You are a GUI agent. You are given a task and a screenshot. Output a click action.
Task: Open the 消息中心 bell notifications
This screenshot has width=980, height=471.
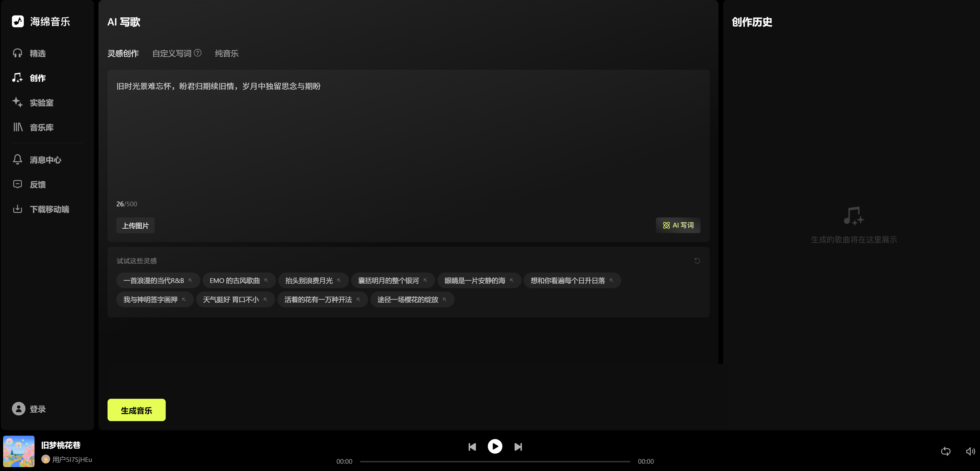point(37,160)
